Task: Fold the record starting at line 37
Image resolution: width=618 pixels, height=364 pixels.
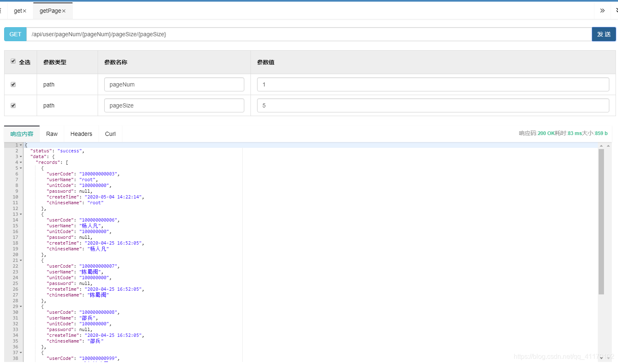Action: coord(21,352)
